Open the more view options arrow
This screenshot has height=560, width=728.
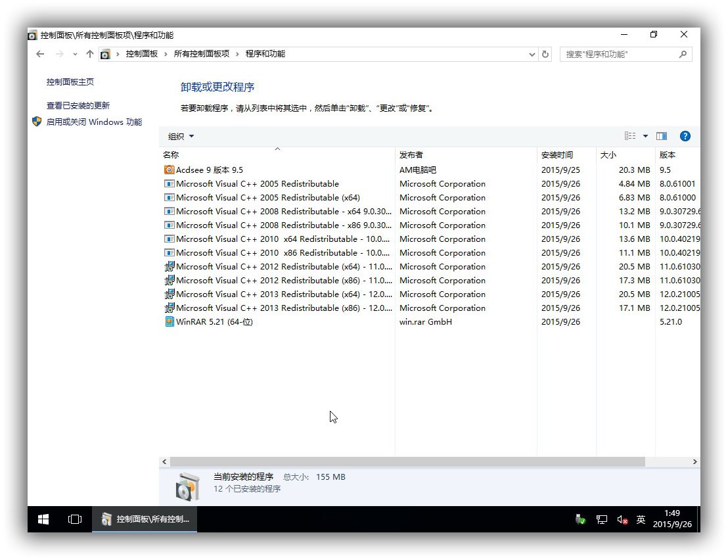coord(645,136)
